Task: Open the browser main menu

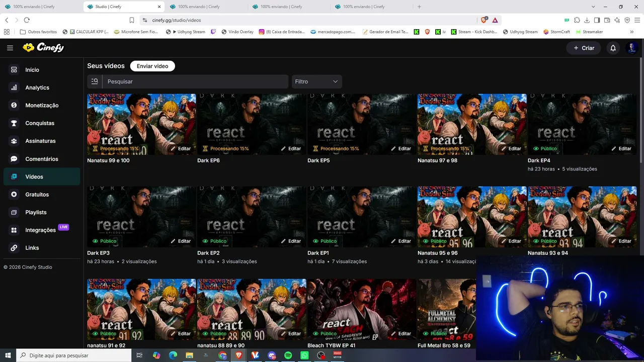Action: coord(636,20)
